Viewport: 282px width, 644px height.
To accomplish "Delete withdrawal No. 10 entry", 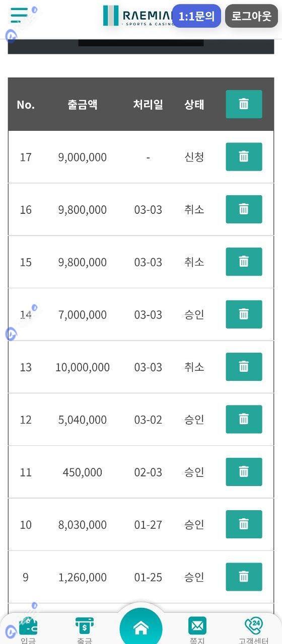I will tap(244, 524).
